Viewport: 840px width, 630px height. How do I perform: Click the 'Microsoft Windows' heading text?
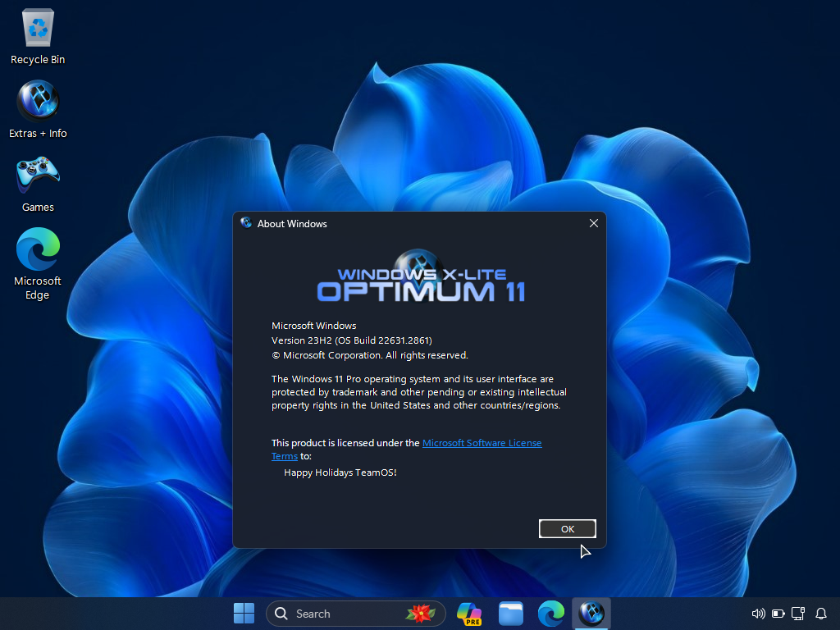314,326
